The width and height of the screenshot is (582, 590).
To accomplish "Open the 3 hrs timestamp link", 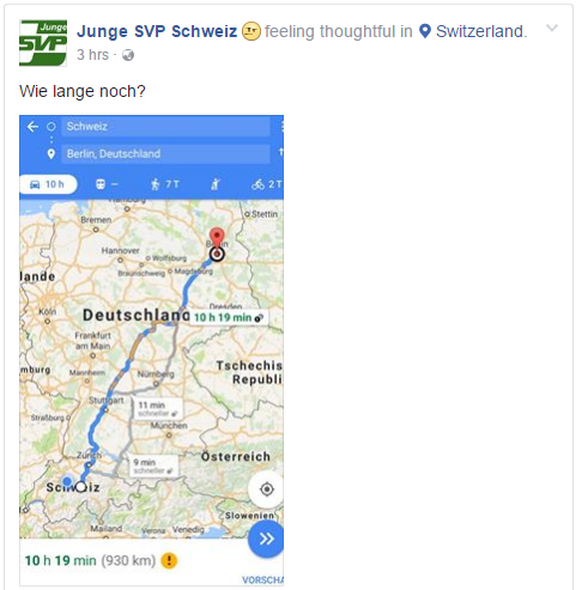I will pyautogui.click(x=93, y=55).
